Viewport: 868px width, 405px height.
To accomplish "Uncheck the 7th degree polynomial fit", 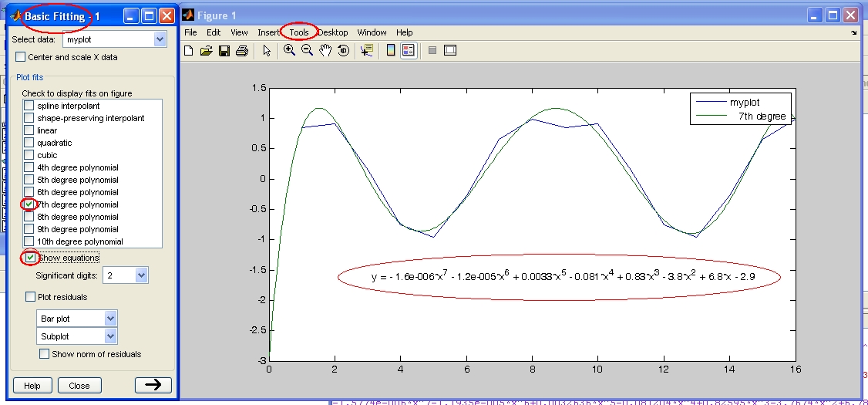I will (x=29, y=204).
